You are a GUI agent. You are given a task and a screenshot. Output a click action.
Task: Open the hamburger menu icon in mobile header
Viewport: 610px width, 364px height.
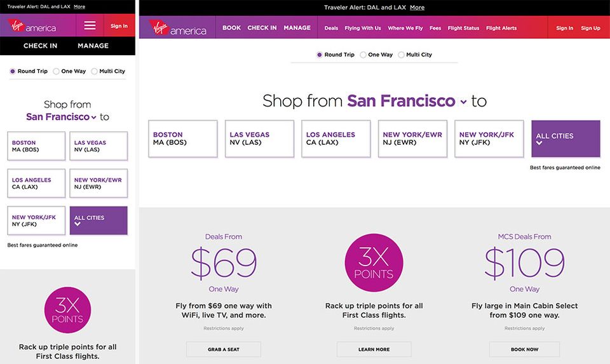[90, 25]
